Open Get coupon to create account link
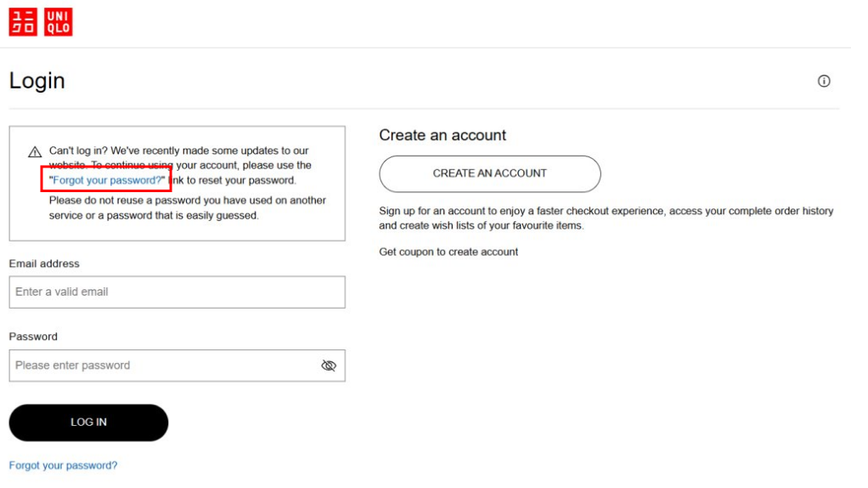The width and height of the screenshot is (868, 488). point(448,252)
